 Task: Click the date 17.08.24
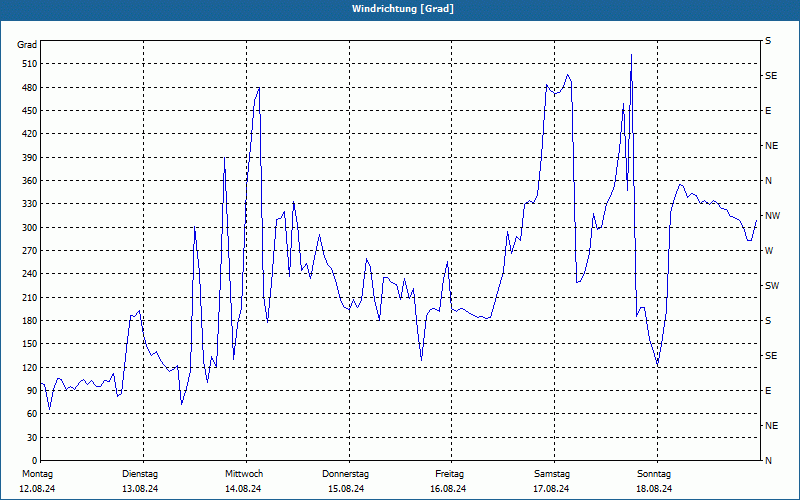551,489
